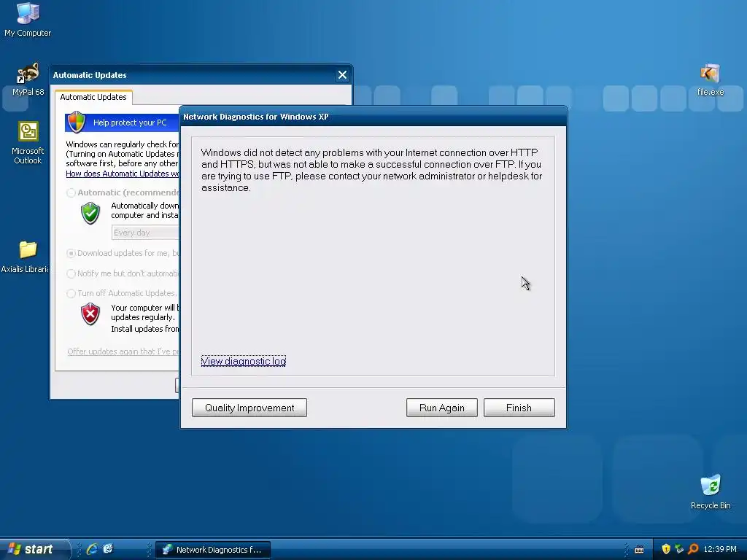The image size is (747, 560).
Task: Select Turn off Automatic Updates radio
Action: [x=71, y=293]
